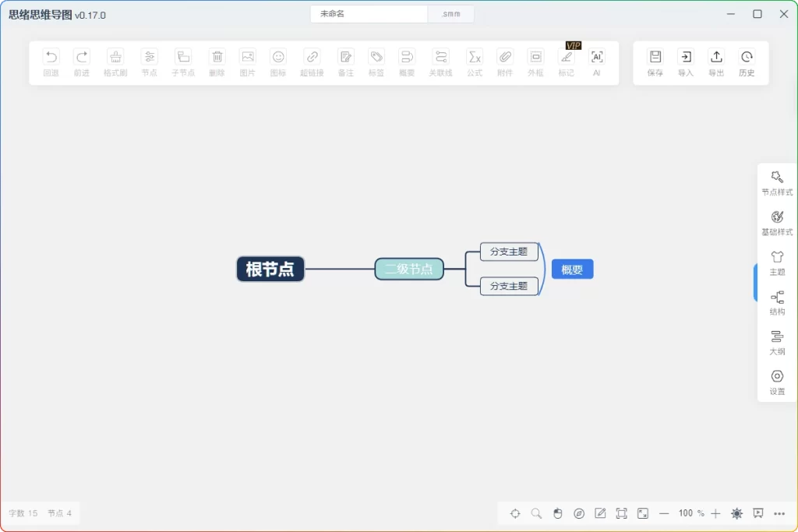
Task: Select the format painter tool
Action: (115, 62)
